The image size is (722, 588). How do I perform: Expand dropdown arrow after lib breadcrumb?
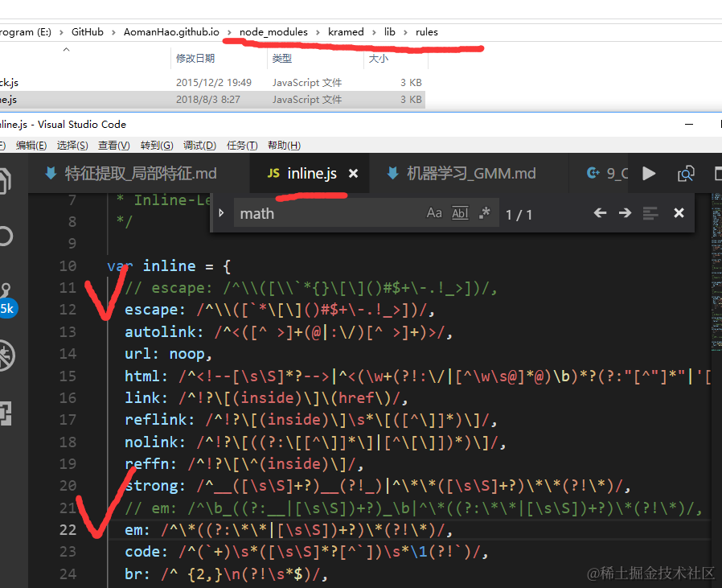click(x=405, y=32)
